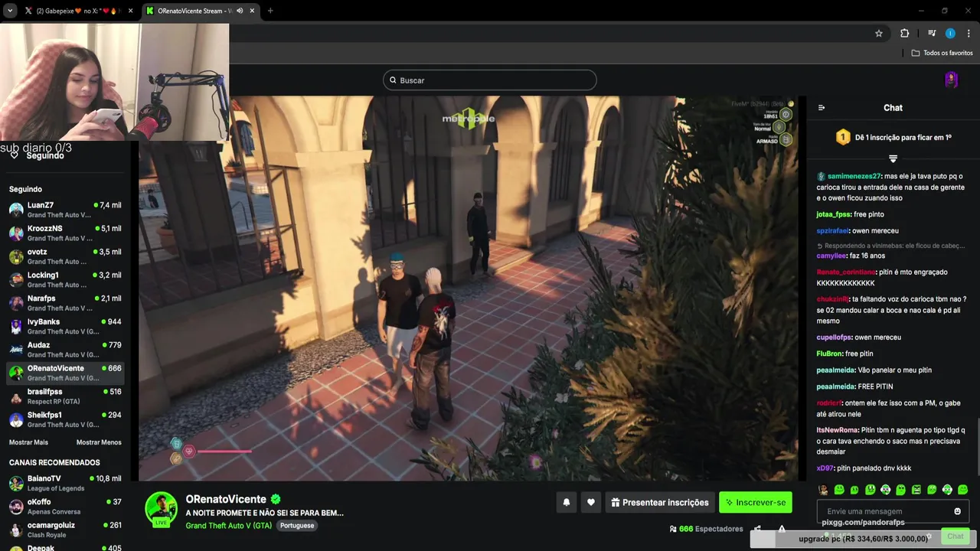Bookmark page with star icon
This screenshot has height=551, width=980.
(x=879, y=33)
